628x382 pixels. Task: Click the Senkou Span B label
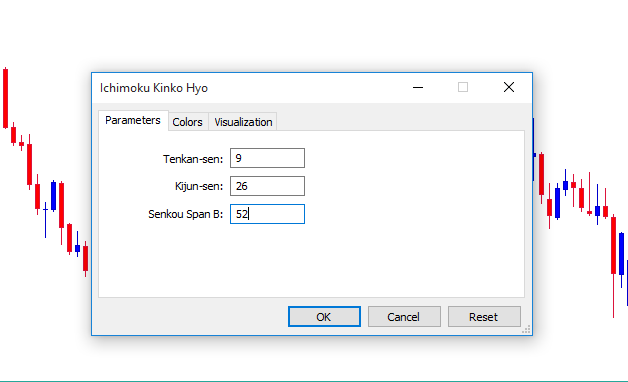coord(185,214)
